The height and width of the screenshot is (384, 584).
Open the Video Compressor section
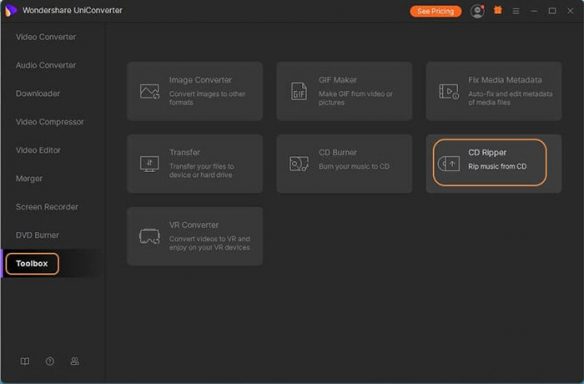coord(50,122)
